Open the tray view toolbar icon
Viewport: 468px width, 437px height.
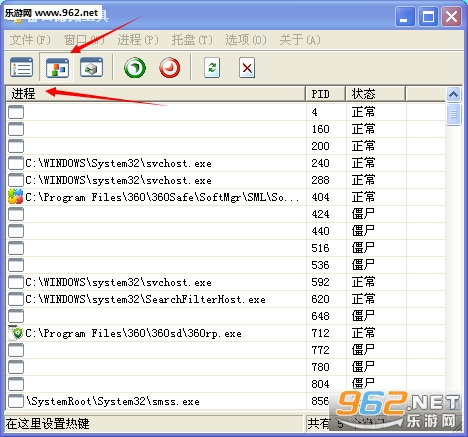[91, 67]
